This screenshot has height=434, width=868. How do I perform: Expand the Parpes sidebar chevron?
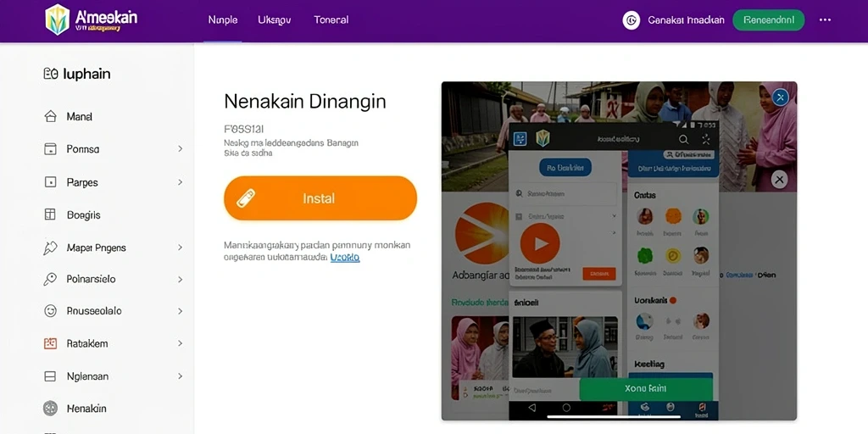pos(180,182)
